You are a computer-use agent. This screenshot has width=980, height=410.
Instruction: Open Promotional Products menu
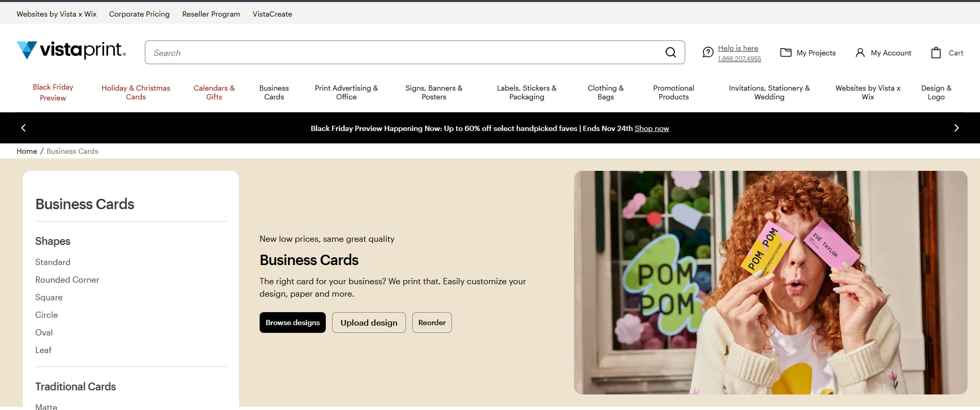(x=673, y=92)
